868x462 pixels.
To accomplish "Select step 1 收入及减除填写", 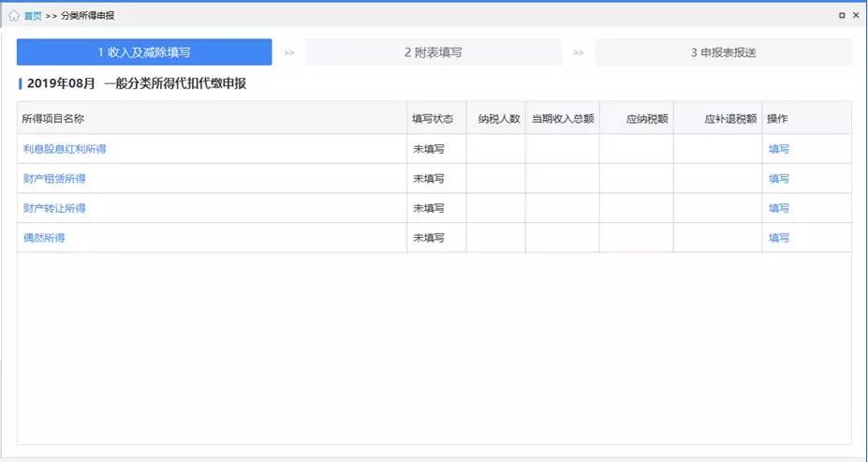I will pos(144,52).
